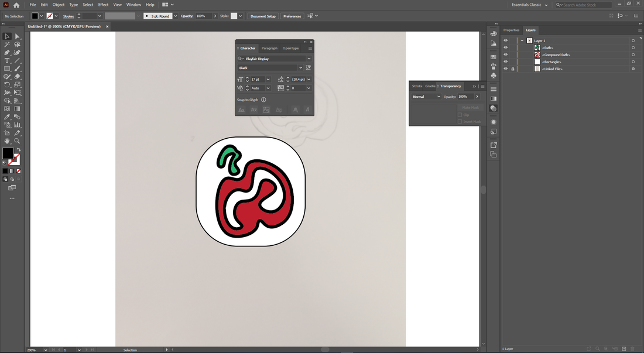Image resolution: width=644 pixels, height=353 pixels.
Task: Select the Artboard tool
Action: 7,133
